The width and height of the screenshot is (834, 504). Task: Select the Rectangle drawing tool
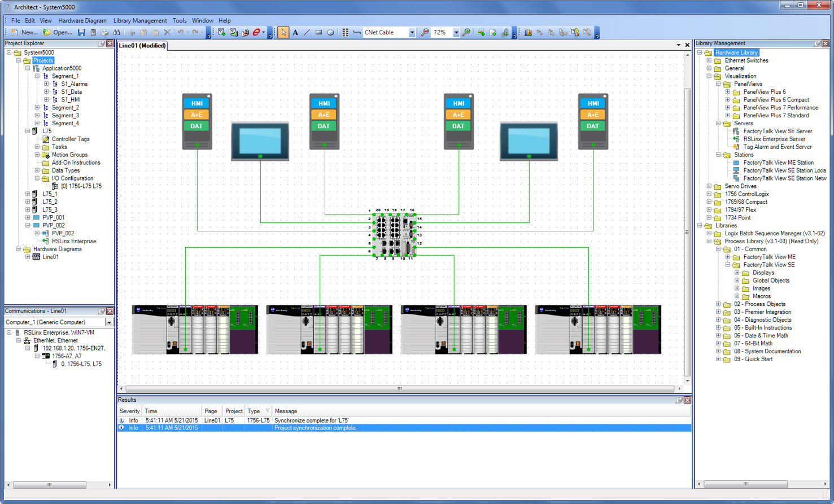click(319, 33)
